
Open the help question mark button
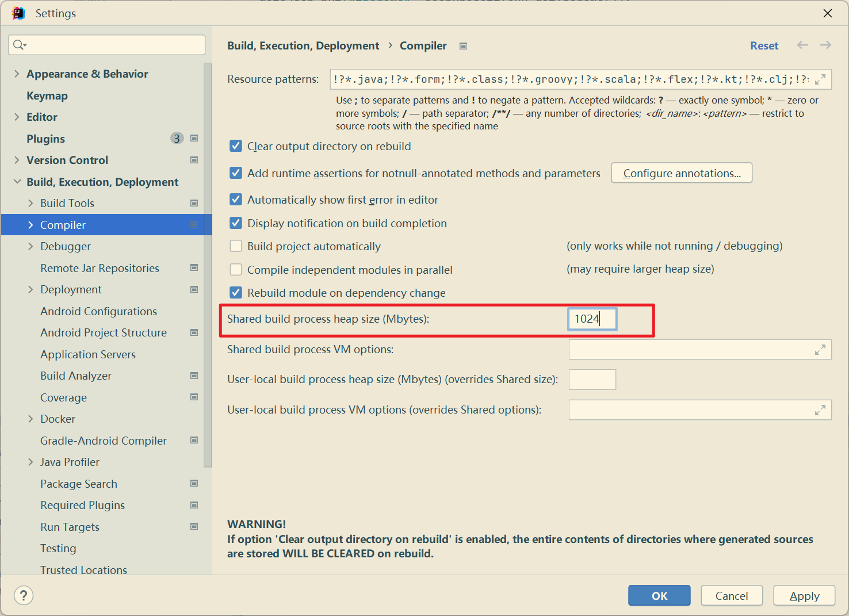[x=24, y=595]
